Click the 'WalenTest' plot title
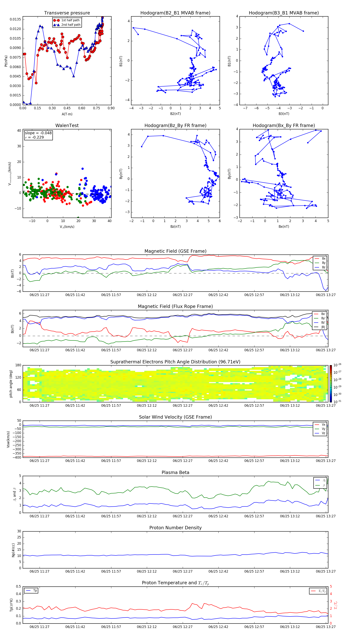 point(67,125)
